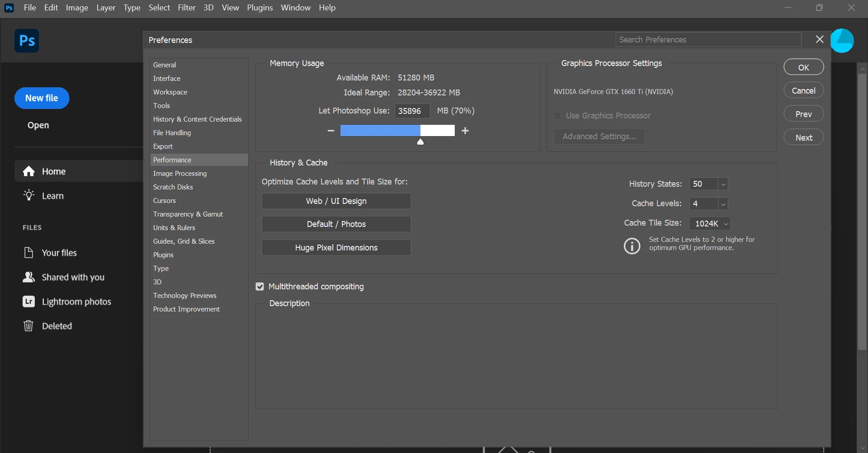Select Workspace preferences category
868x453 pixels.
coord(199,92)
